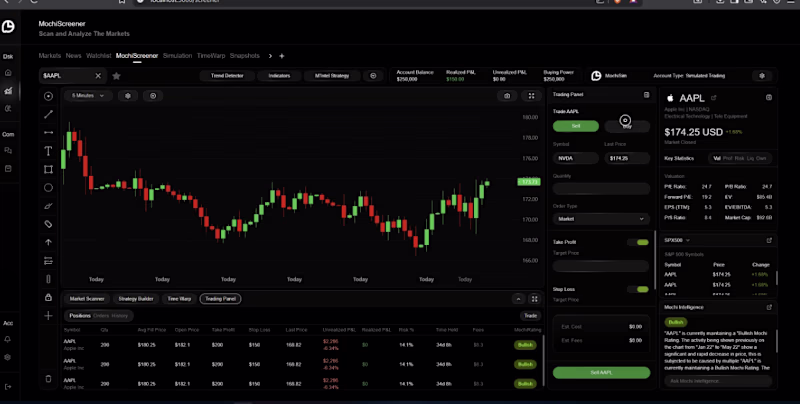The width and height of the screenshot is (800, 404).
Task: Switch to the Markets tab
Action: (x=49, y=56)
